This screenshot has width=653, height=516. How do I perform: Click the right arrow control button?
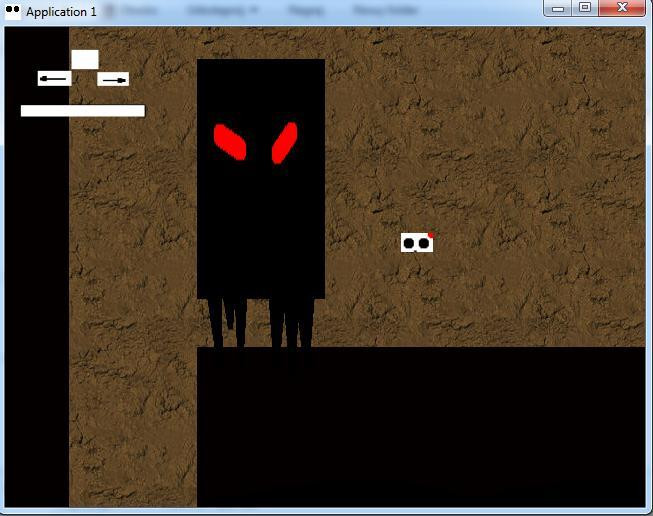click(113, 79)
